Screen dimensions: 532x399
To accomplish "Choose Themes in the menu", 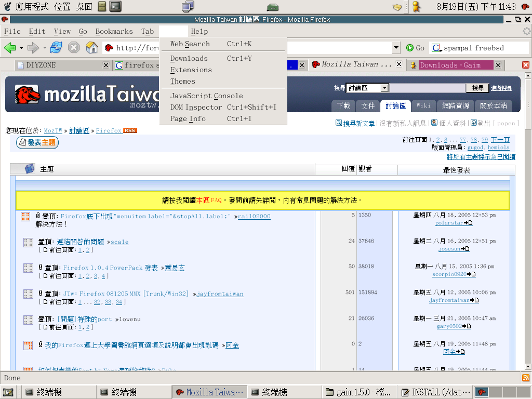I will tap(223, 82).
